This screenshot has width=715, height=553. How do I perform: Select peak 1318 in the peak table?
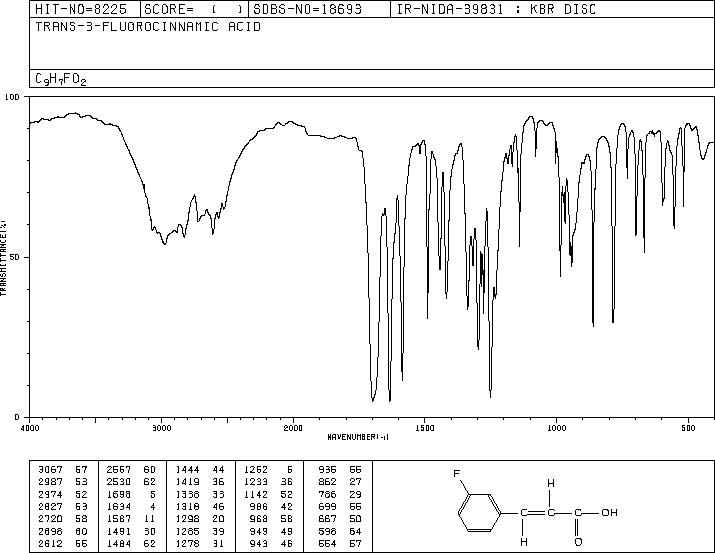(187, 506)
